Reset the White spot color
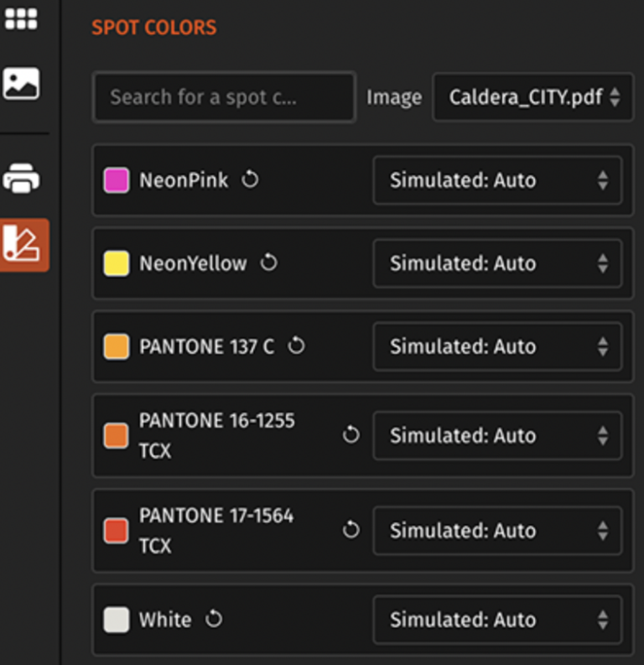The width and height of the screenshot is (644, 665). [214, 620]
